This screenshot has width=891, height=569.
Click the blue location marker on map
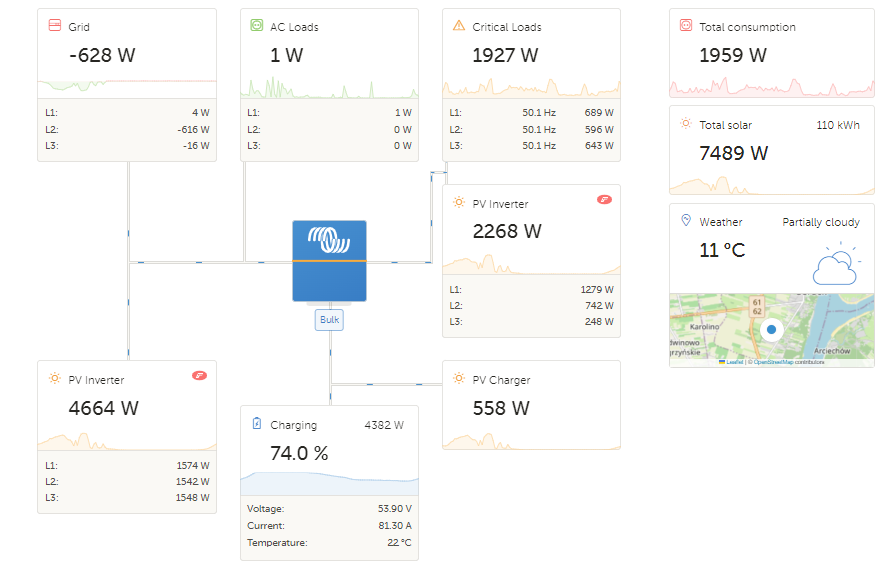[771, 329]
